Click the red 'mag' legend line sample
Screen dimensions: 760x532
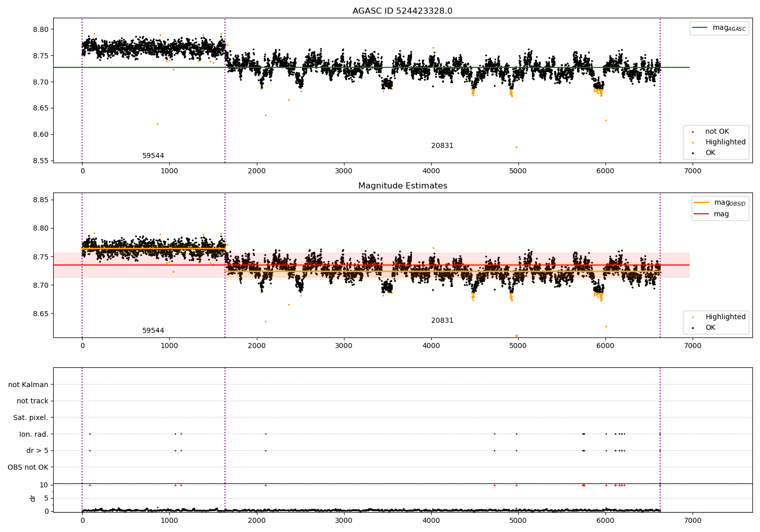pos(701,214)
